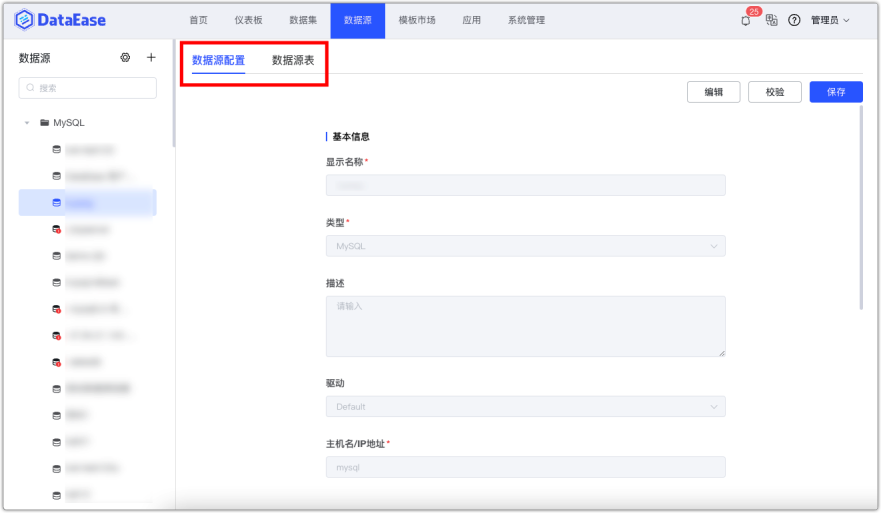The image size is (881, 513).
Task: Open the 驱动 Default dropdown
Action: (x=525, y=407)
